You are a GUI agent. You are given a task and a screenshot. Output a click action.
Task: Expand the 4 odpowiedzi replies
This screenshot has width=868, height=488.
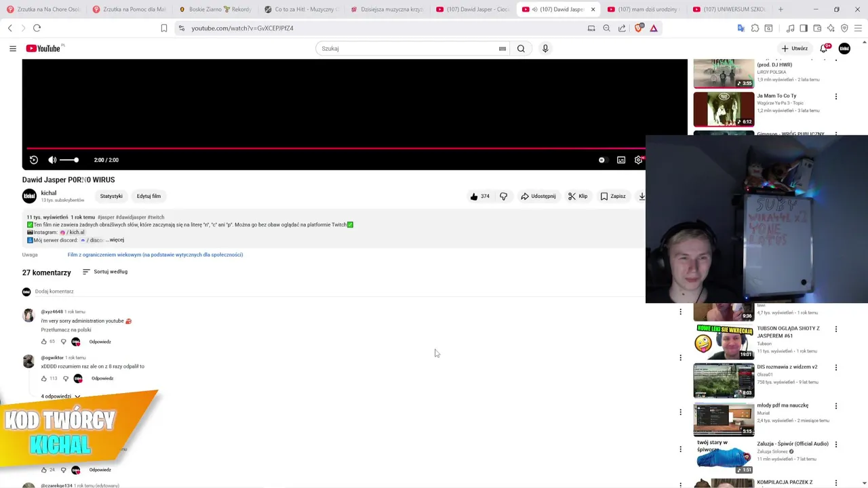click(60, 396)
